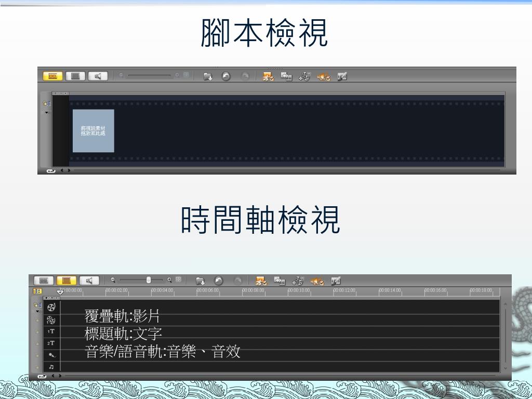The image size is (532, 399).
Task: Click the dimmed zoom slider in the upper toolbar
Action: (x=149, y=76)
